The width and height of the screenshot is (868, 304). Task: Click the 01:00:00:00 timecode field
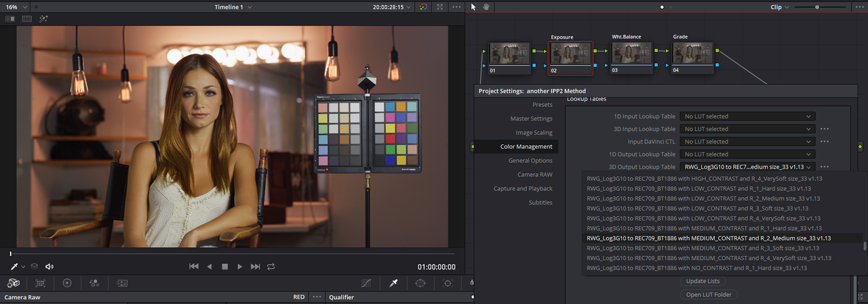pyautogui.click(x=436, y=267)
